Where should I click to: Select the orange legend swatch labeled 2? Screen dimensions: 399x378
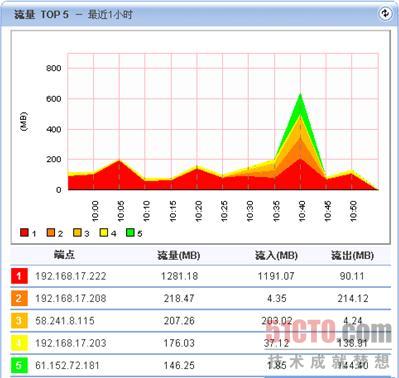51,232
